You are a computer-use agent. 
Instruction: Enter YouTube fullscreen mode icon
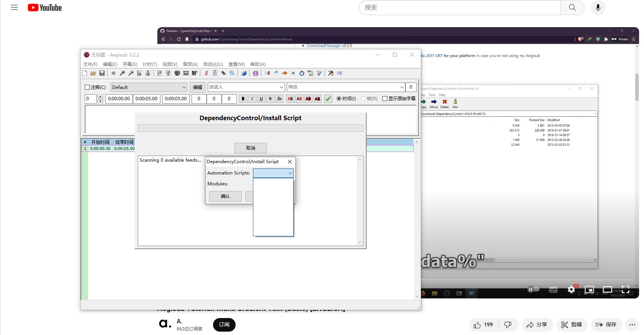626,289
